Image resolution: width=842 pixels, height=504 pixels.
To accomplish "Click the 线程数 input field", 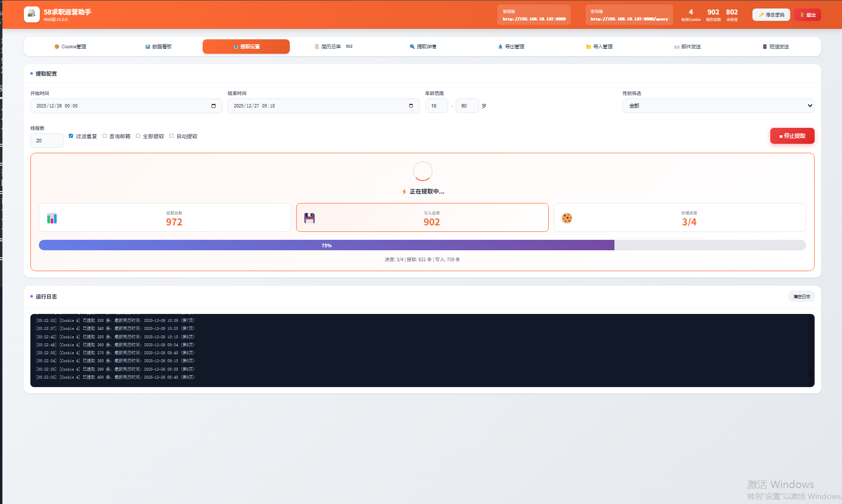I will [47, 141].
